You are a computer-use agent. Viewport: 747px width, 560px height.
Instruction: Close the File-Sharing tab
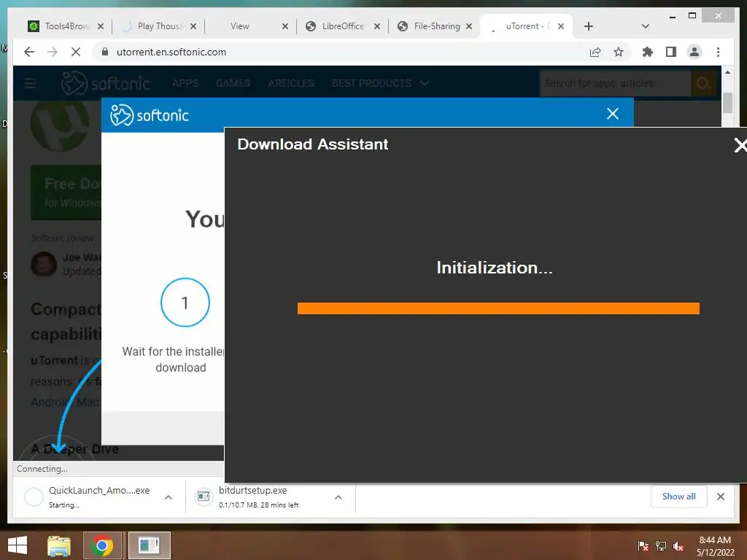point(469,26)
